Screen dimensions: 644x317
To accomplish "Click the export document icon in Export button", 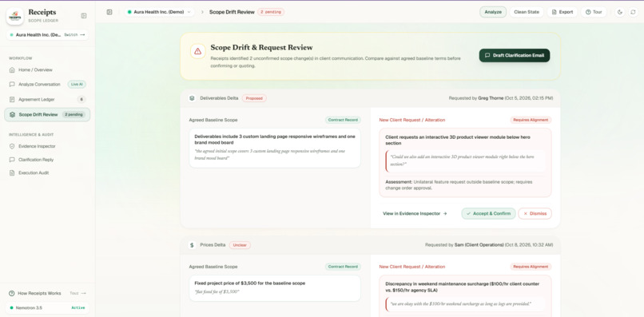I will coord(554,12).
